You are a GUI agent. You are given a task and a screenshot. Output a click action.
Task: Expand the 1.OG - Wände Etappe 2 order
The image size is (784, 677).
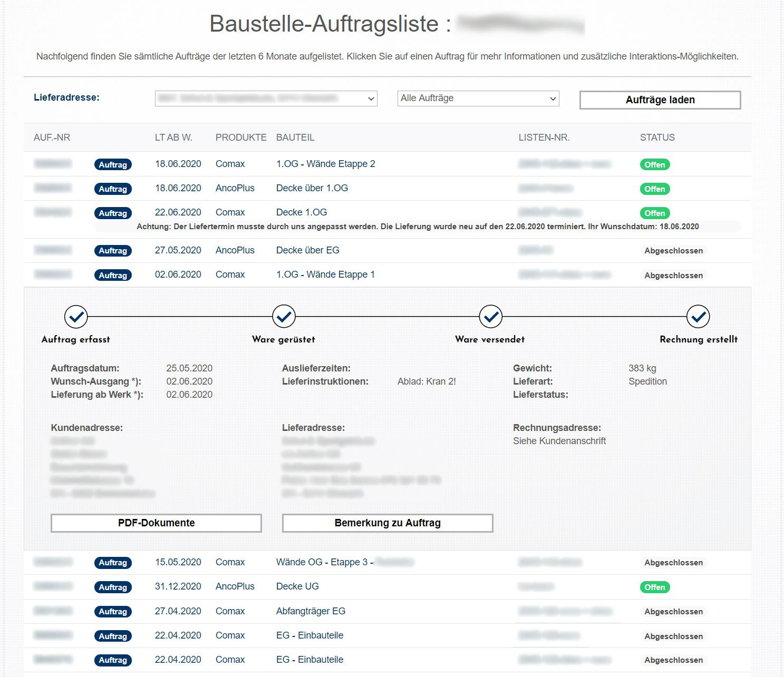(x=325, y=164)
